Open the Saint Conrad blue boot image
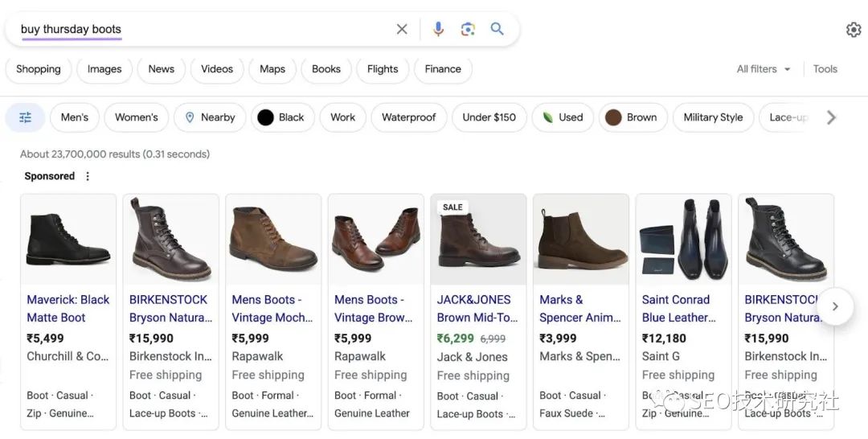868x439 pixels. tap(684, 239)
